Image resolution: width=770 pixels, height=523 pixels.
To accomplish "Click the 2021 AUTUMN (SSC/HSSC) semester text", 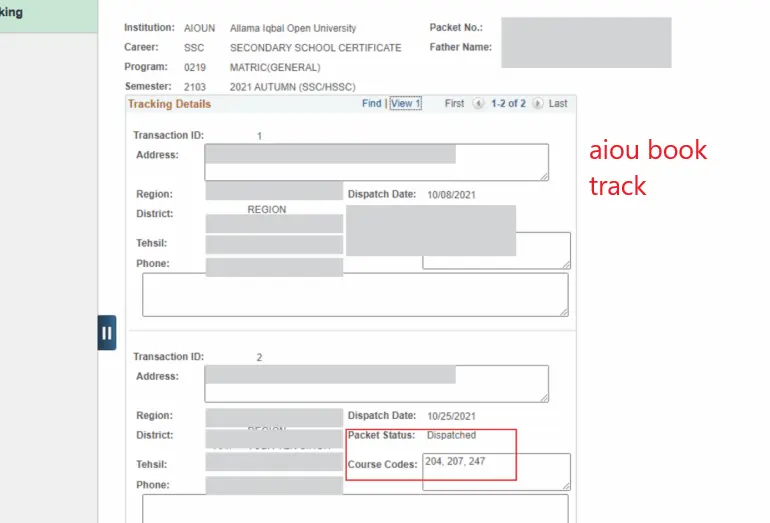I will [293, 87].
